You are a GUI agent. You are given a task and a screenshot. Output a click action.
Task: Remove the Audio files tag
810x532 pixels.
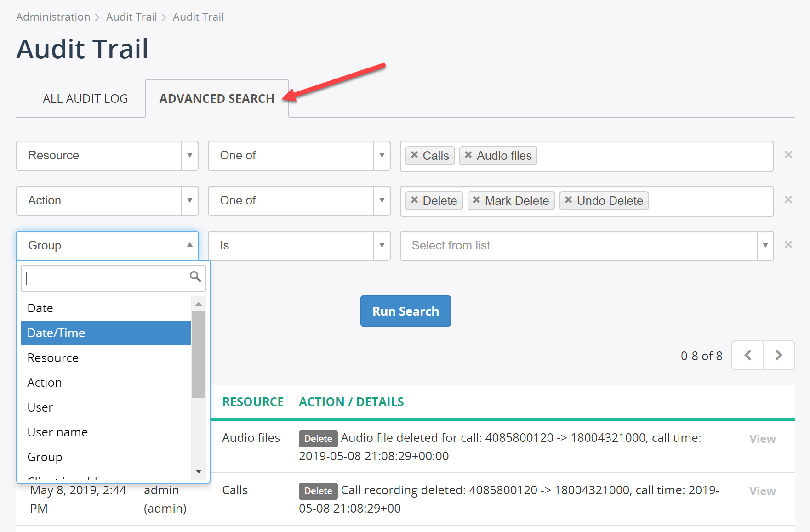click(x=468, y=155)
